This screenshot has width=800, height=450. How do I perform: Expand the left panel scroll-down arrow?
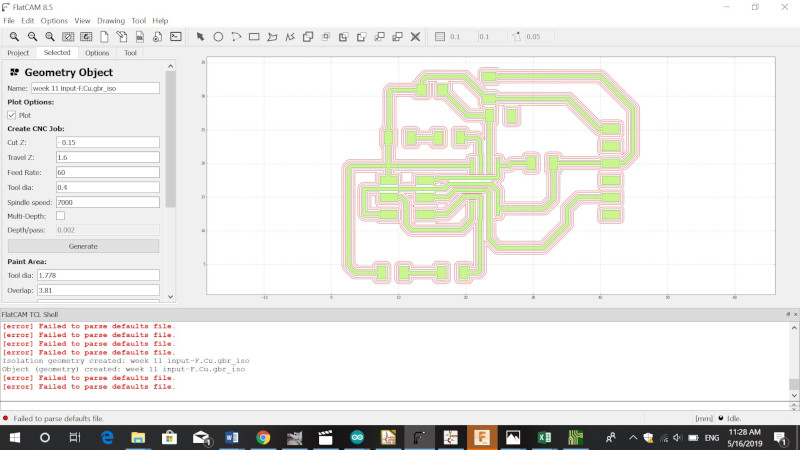click(x=170, y=296)
